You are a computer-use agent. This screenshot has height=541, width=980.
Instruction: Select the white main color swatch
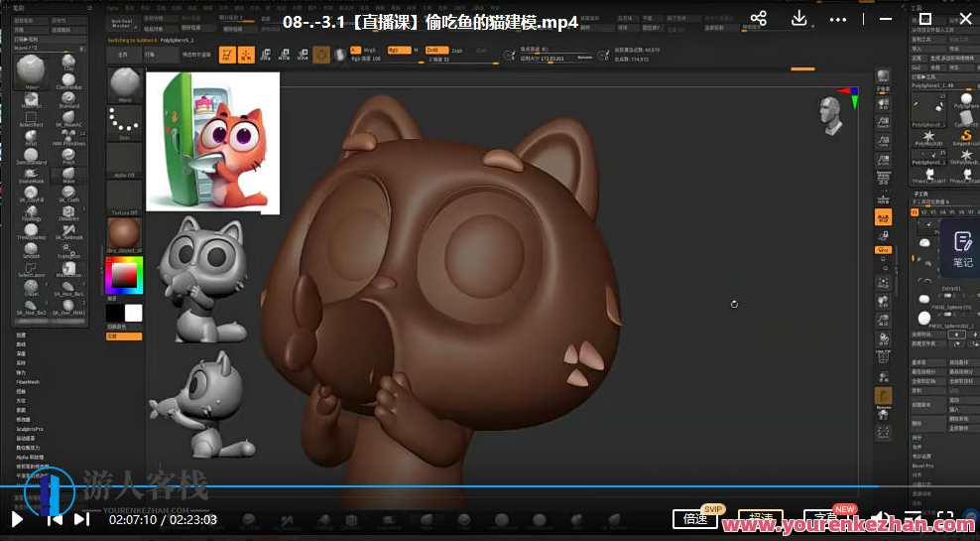(x=134, y=313)
